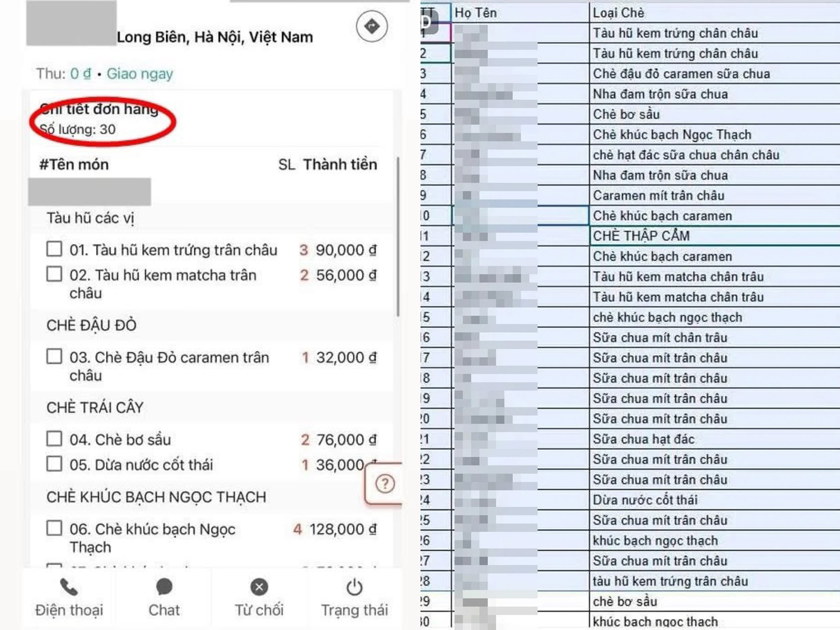Click the Tàu hũ các vị category header

[90, 218]
